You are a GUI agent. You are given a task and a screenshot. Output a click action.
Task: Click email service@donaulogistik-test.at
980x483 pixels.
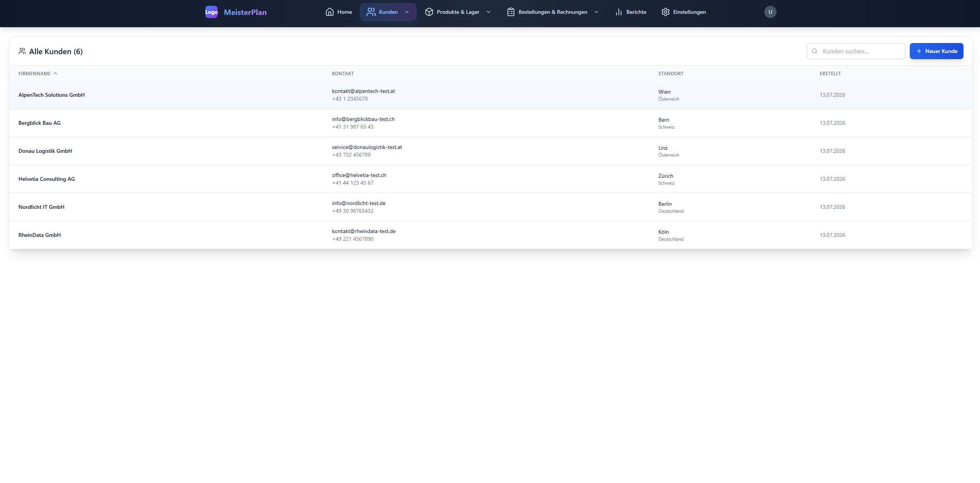pyautogui.click(x=367, y=147)
